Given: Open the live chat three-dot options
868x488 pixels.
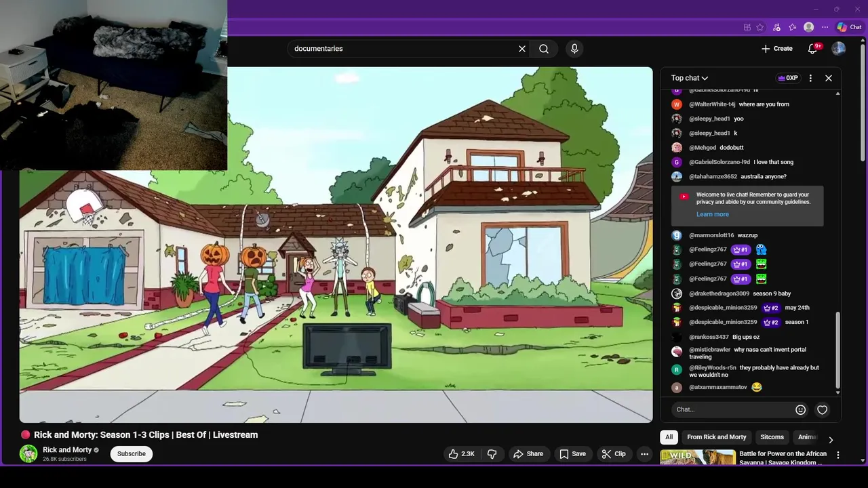Looking at the screenshot, I should point(810,78).
